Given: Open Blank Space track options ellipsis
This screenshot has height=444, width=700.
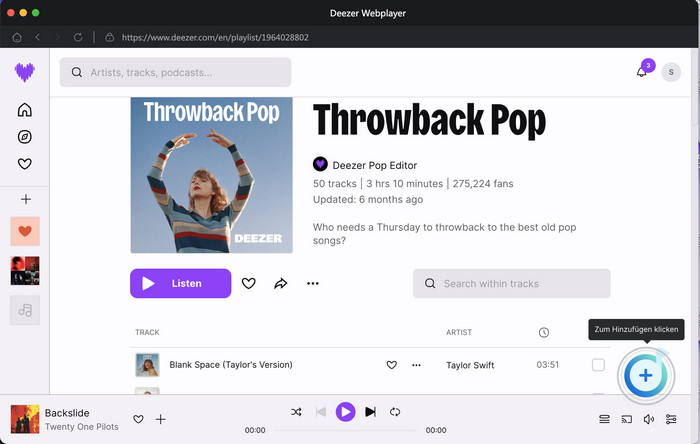Looking at the screenshot, I should pos(416,365).
